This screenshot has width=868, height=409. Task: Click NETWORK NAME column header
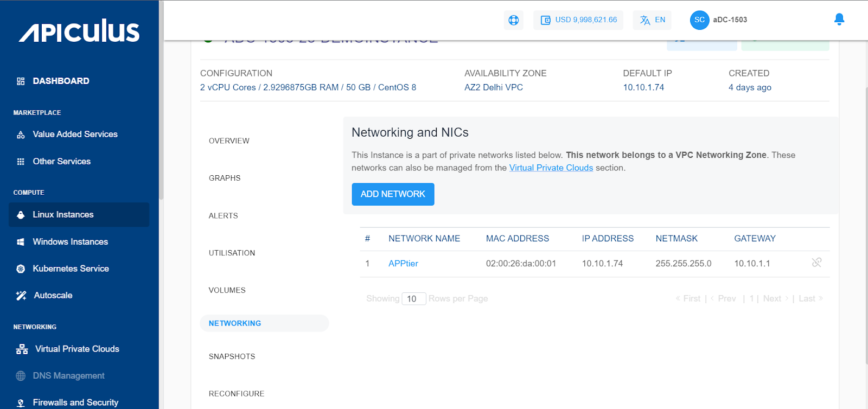[x=424, y=239]
